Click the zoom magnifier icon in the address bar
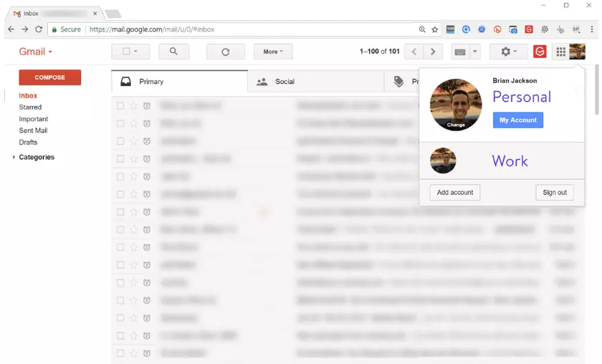Image resolution: width=602 pixels, height=364 pixels. pos(422,29)
